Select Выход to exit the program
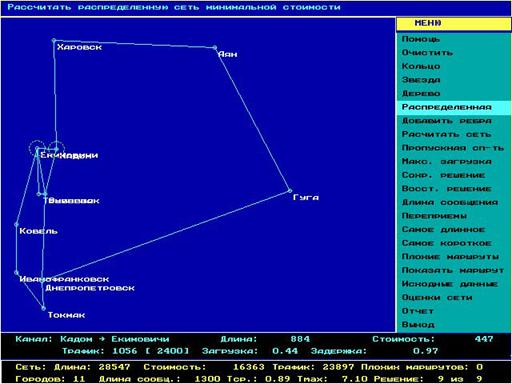This screenshot has height=384, width=512. [418, 325]
